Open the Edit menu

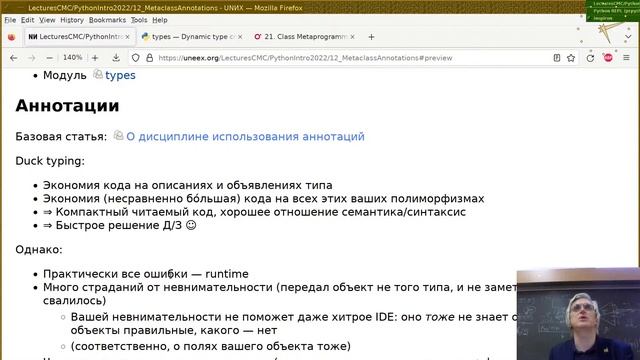click(27, 20)
